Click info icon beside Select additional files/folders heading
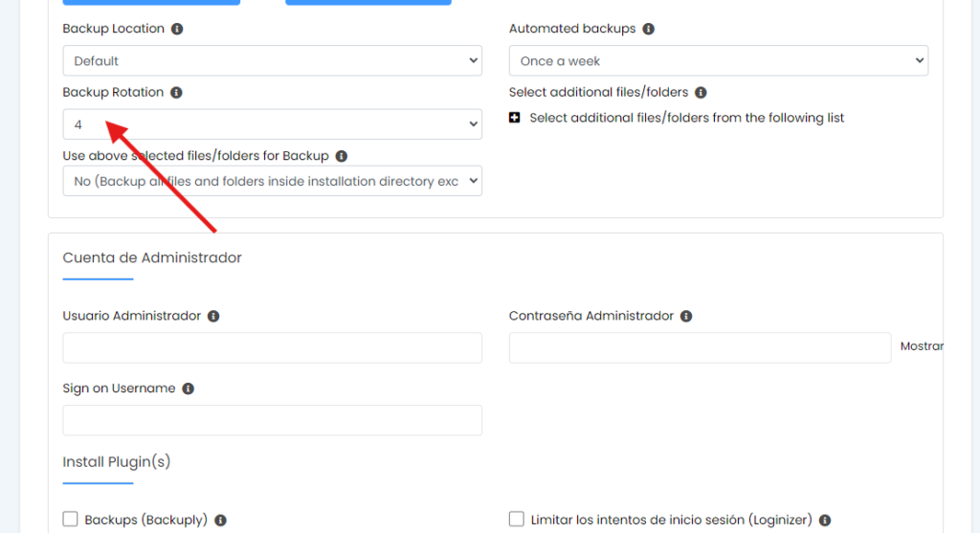980x533 pixels. click(x=701, y=93)
